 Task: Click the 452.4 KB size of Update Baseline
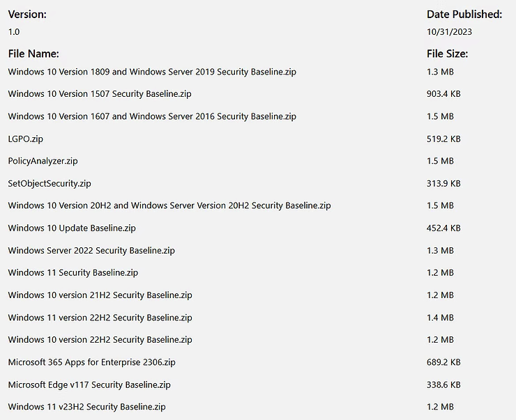click(x=443, y=228)
